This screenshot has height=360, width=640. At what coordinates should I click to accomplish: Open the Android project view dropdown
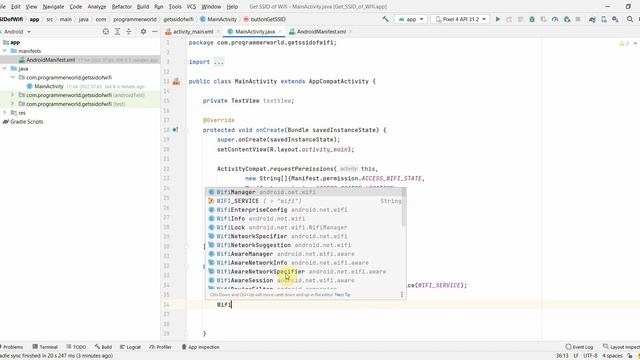pos(17,31)
